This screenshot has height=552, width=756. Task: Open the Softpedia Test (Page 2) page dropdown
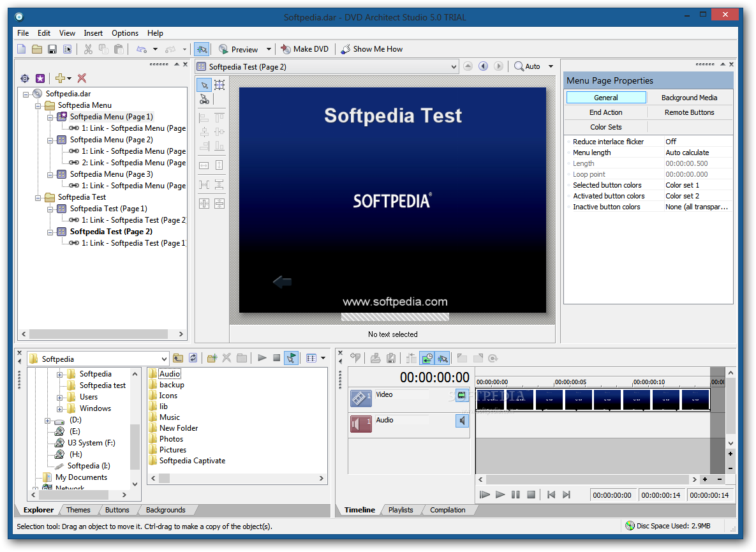tap(454, 67)
